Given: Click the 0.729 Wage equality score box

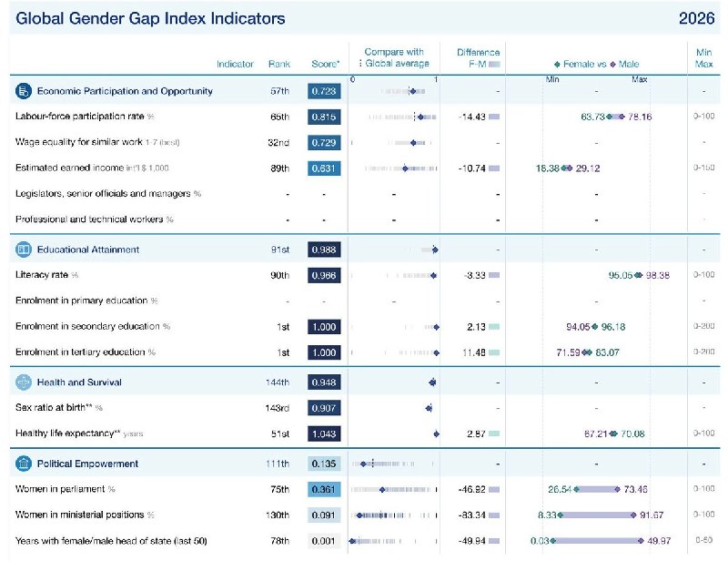Looking at the screenshot, I should click(324, 142).
